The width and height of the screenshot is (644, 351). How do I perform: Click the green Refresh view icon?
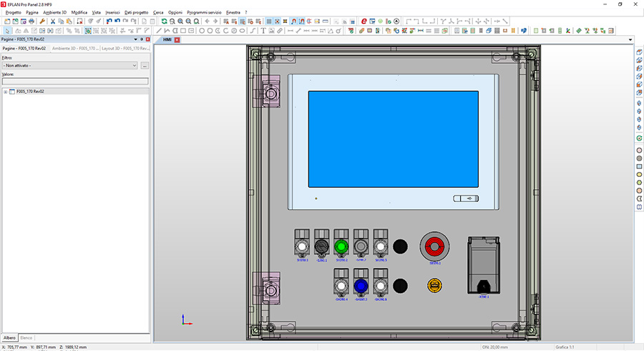tap(164, 21)
